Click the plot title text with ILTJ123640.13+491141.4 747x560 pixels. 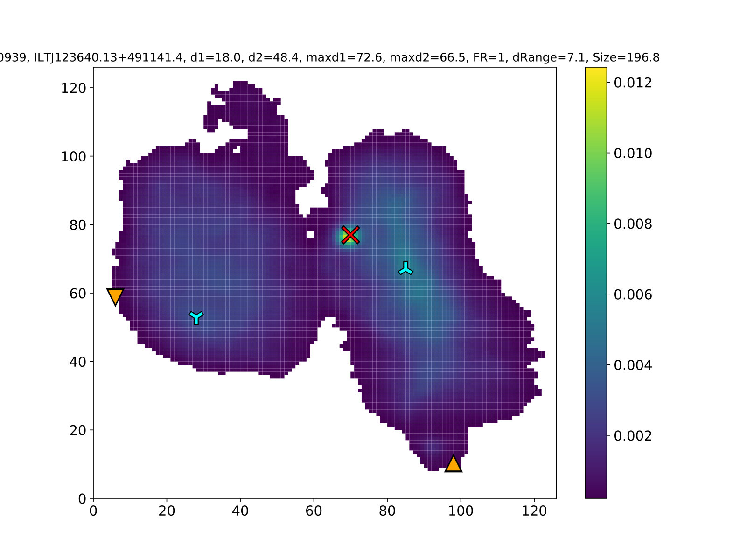click(330, 57)
